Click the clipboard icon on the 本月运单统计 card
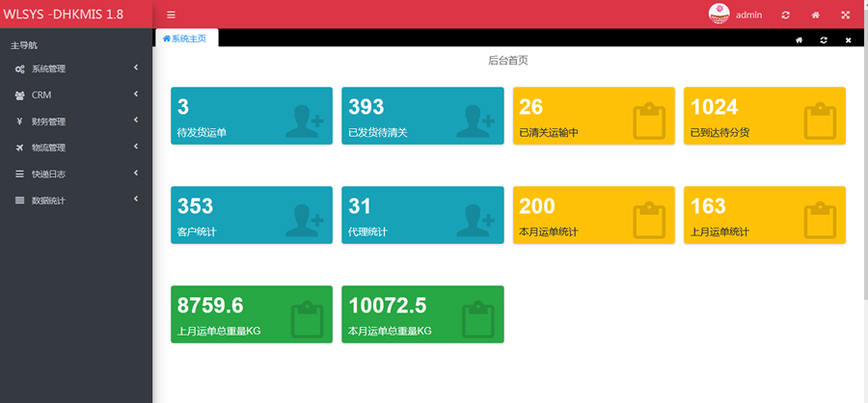This screenshot has width=868, height=403. coord(649,220)
